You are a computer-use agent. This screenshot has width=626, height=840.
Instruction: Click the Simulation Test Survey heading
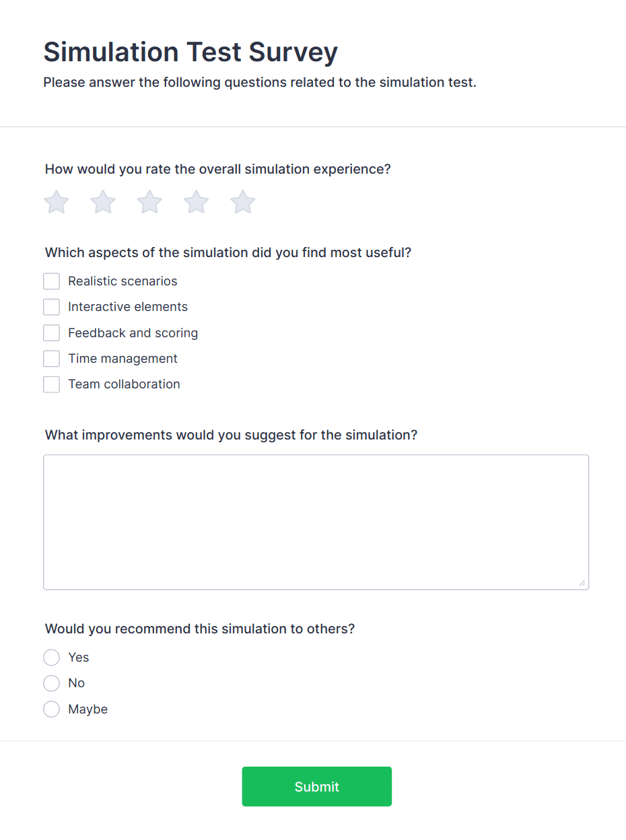point(190,52)
